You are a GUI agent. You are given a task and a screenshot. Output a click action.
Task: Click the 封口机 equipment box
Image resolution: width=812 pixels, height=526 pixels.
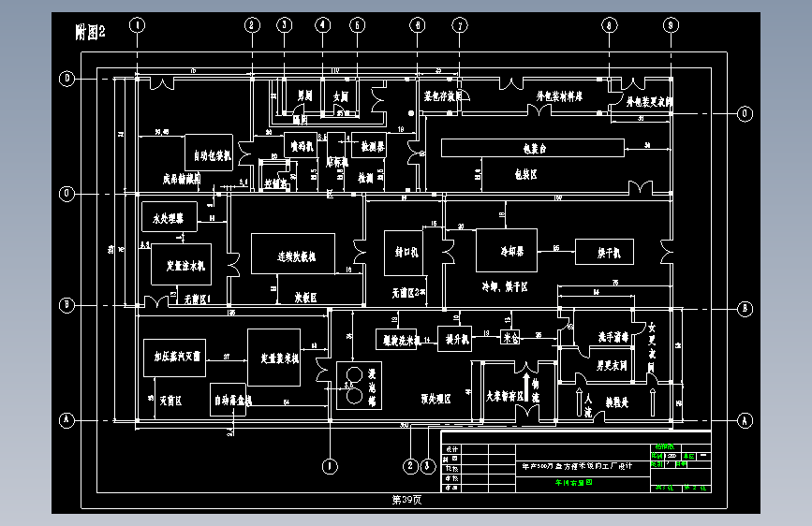pos(404,253)
